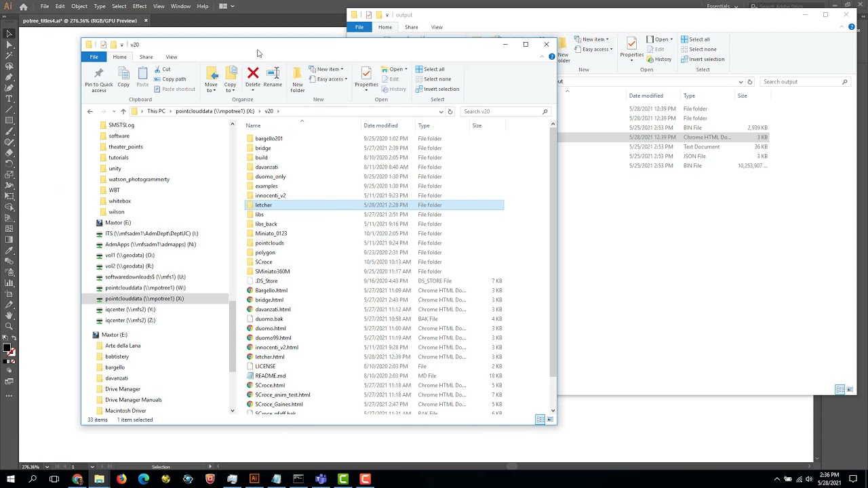Viewport: 868px width, 488px height.
Task: Click Invert selection in v20 window
Action: point(437,89)
